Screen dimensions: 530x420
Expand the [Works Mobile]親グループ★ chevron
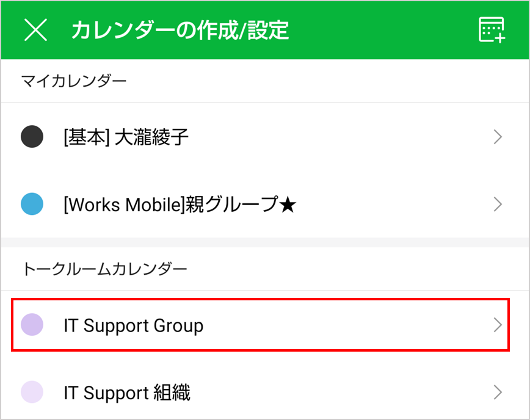[498, 204]
